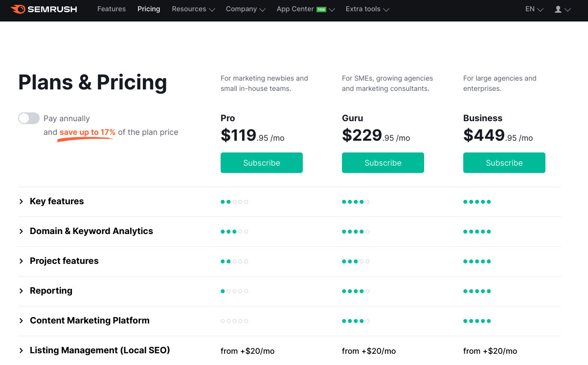Subscribe to the Pro plan

tap(262, 163)
